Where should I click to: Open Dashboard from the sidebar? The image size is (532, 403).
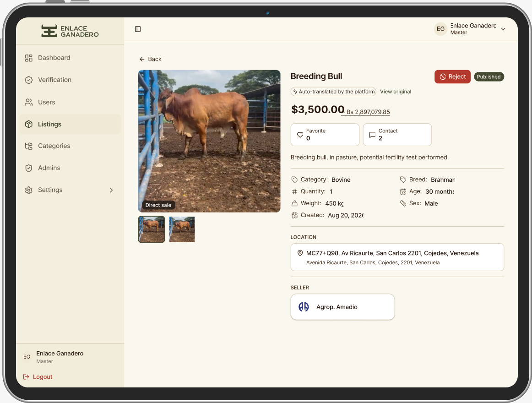point(70,58)
